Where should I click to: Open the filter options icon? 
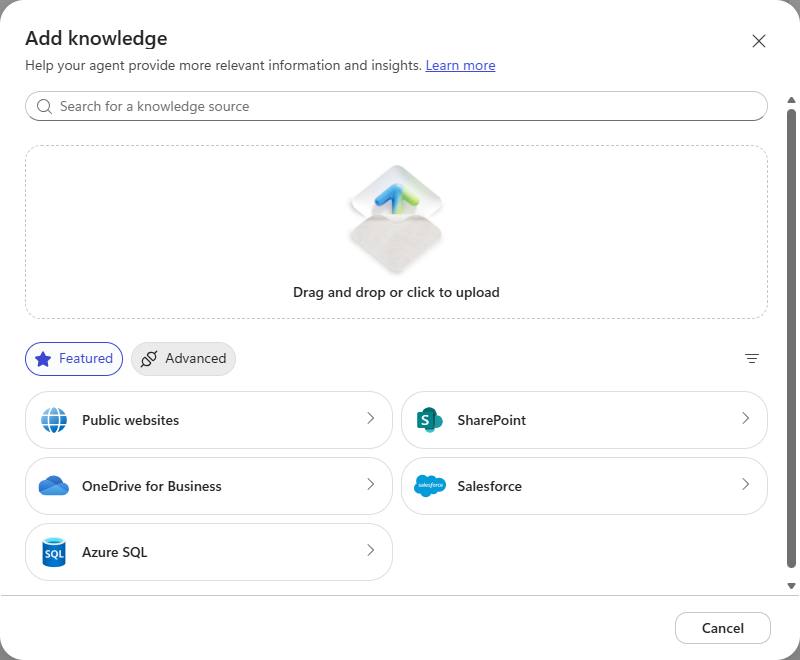752,359
